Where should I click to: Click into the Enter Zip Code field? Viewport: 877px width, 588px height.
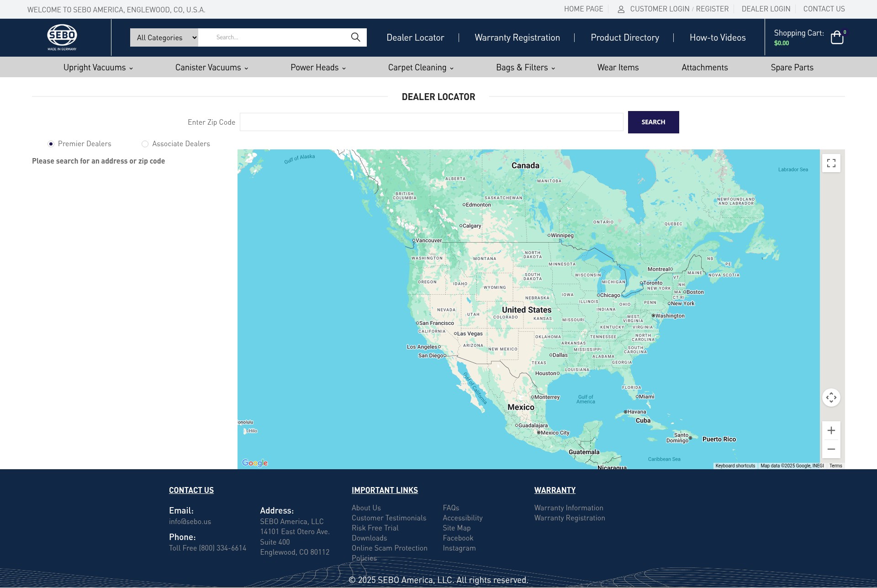[x=431, y=122]
